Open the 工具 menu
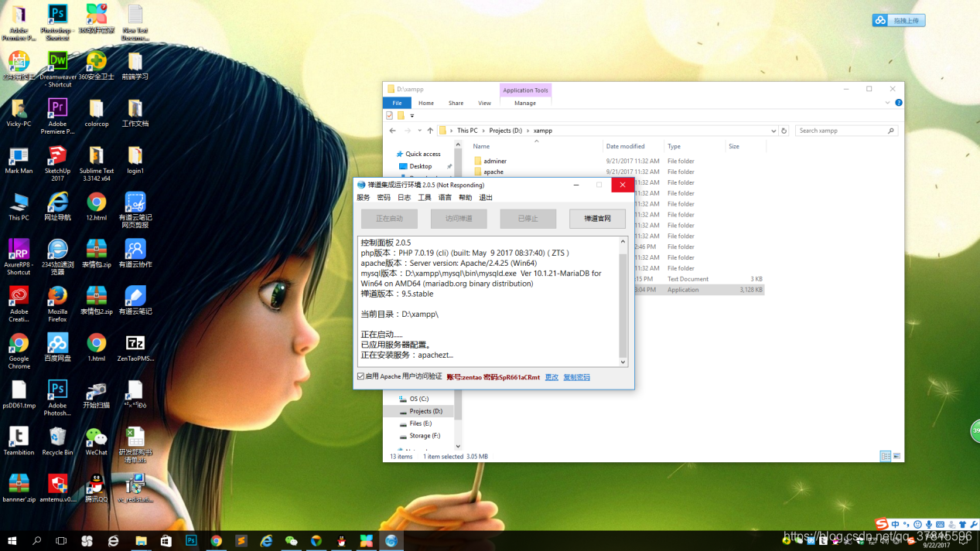 (425, 198)
